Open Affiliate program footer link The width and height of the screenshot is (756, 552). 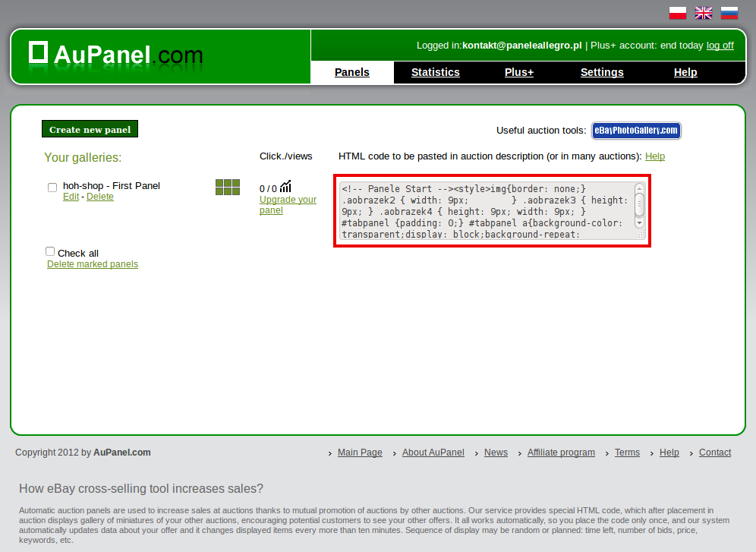click(x=561, y=453)
